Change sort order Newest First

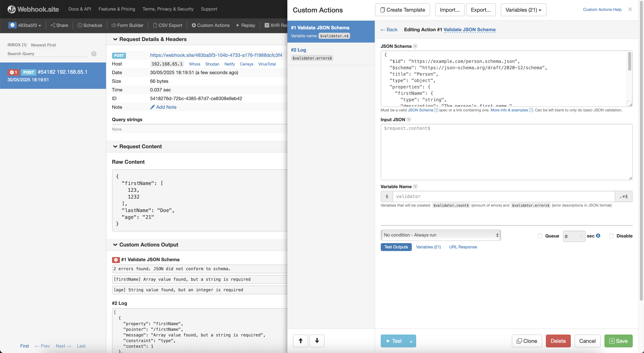click(43, 45)
